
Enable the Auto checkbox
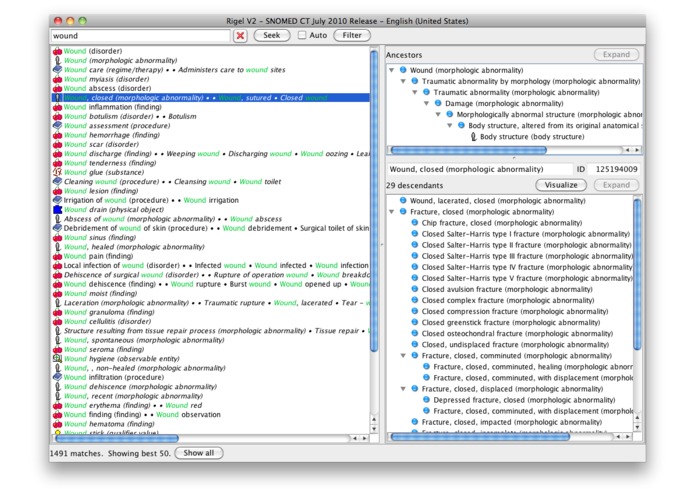tap(302, 35)
